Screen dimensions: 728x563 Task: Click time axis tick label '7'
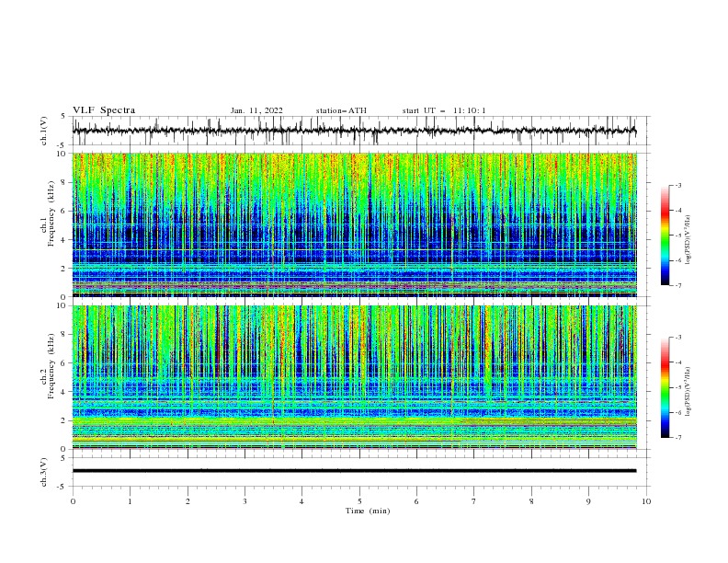474,501
